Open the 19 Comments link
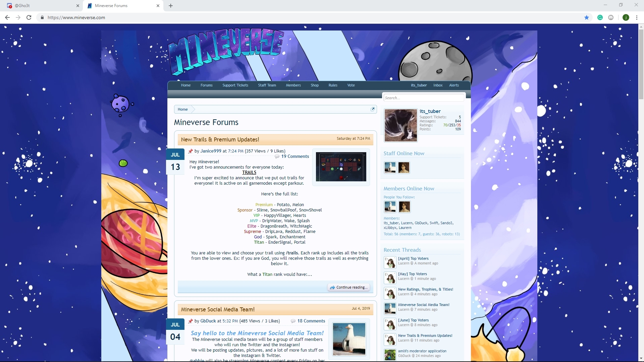The image size is (644, 362). point(295,156)
